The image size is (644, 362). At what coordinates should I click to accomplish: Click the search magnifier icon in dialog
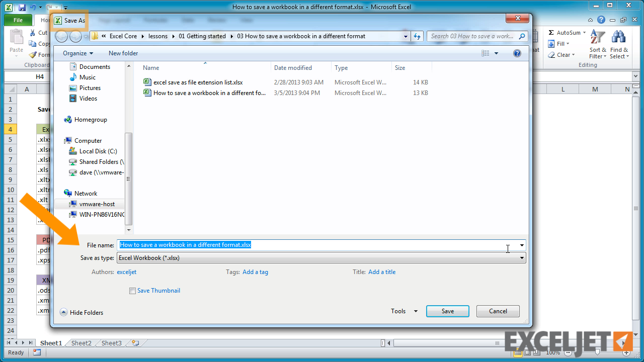pyautogui.click(x=522, y=36)
